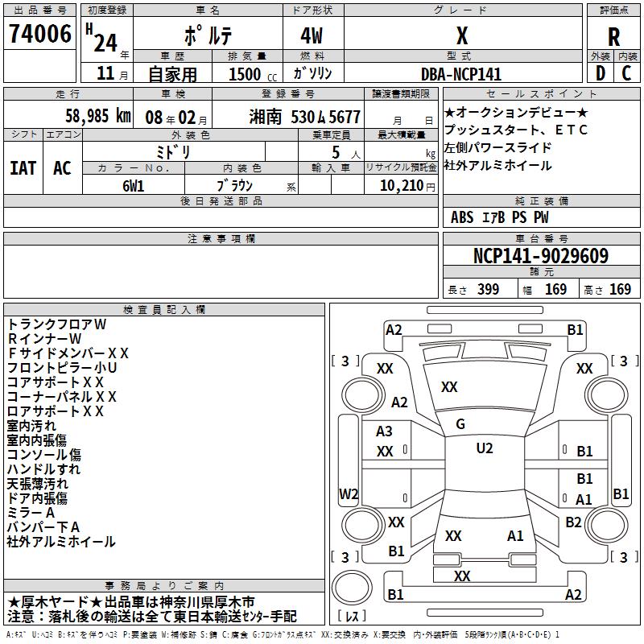Click the vehicle history value 自家用
Viewport: 644px width, 644px height.
click(172, 74)
